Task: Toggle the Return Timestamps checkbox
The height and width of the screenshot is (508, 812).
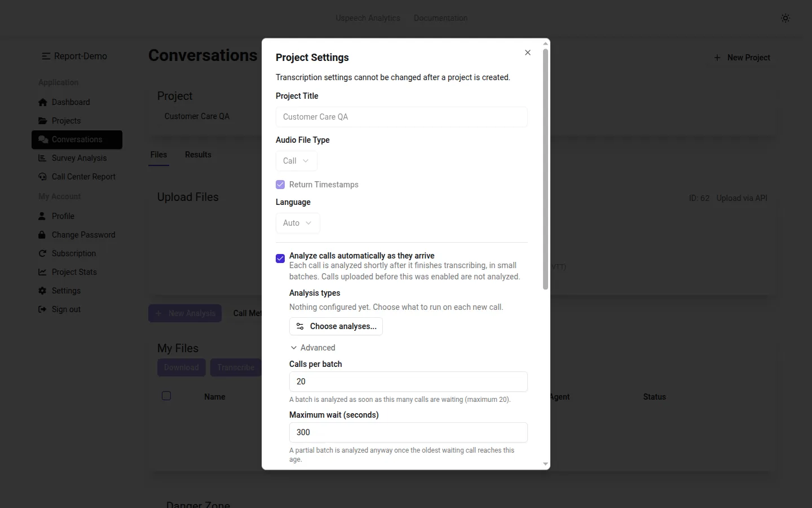Action: pyautogui.click(x=280, y=185)
